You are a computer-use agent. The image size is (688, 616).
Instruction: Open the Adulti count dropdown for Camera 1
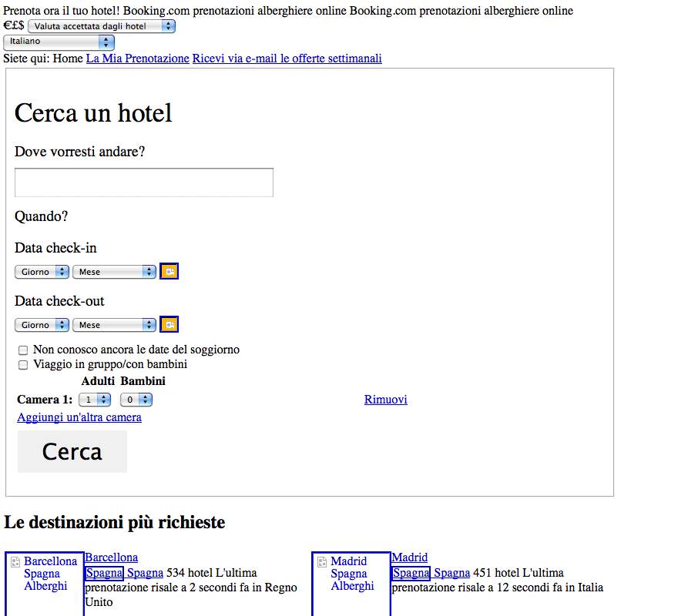point(94,400)
